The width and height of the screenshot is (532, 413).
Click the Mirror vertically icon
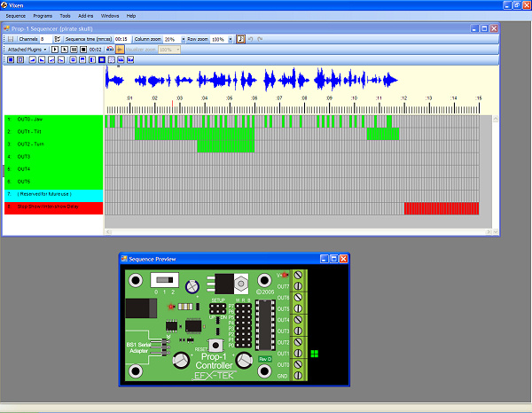point(82,60)
